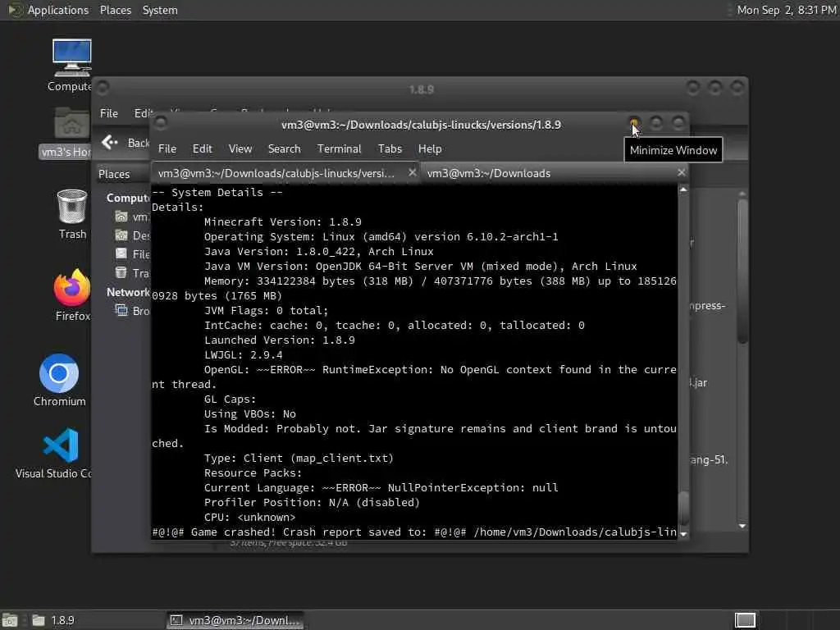Maximize the terminal window

pos(656,123)
